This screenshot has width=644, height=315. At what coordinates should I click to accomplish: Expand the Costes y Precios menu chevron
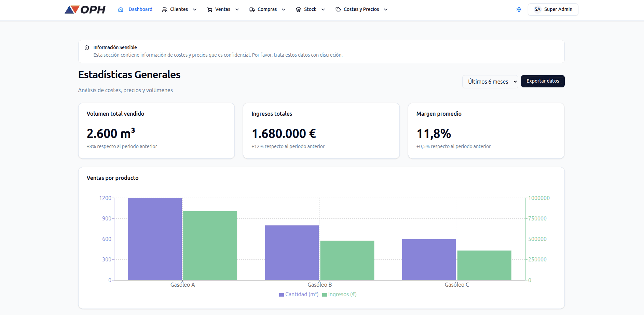pos(386,9)
